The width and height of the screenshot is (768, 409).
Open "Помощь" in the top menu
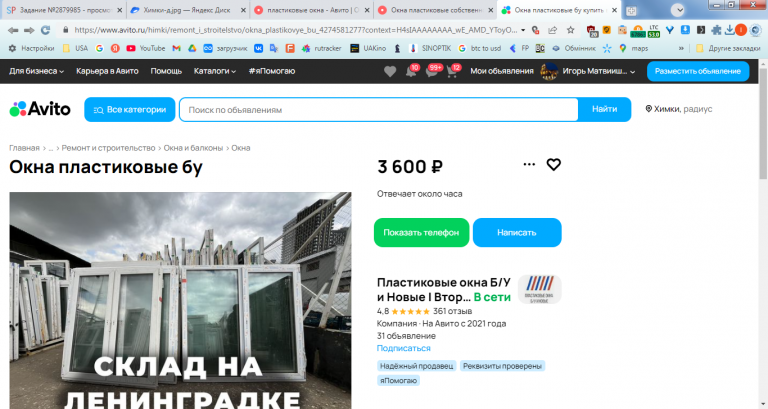click(x=166, y=71)
